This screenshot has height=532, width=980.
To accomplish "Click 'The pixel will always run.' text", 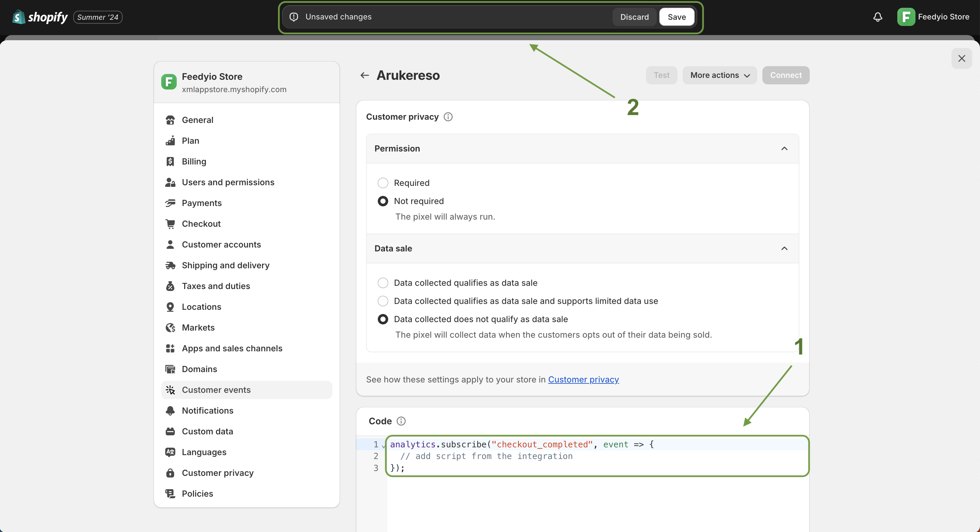I will click(445, 216).
